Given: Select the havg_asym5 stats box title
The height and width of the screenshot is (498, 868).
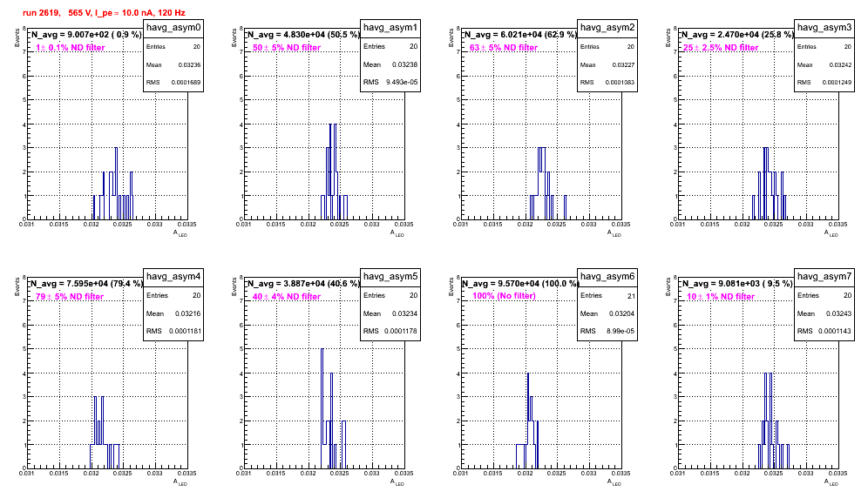Looking at the screenshot, I should point(390,277).
